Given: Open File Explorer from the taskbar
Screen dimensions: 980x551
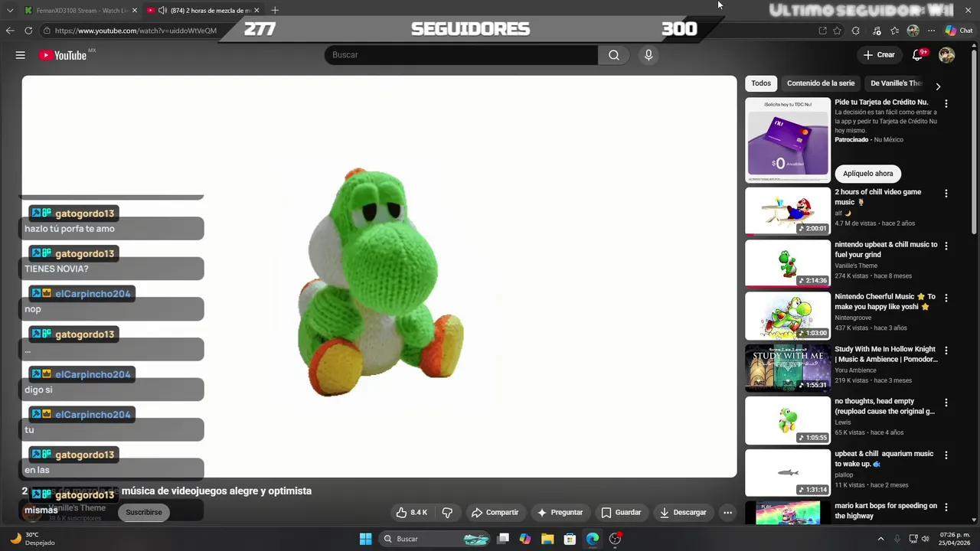Looking at the screenshot, I should tap(547, 539).
